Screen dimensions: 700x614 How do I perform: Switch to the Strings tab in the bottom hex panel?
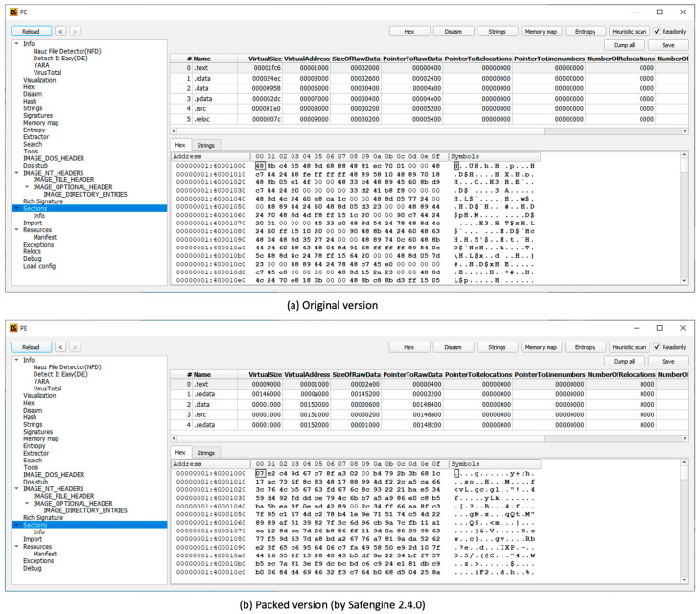[205, 453]
